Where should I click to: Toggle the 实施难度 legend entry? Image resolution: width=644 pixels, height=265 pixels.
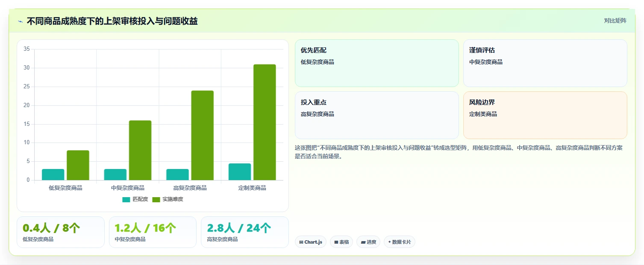(x=168, y=199)
